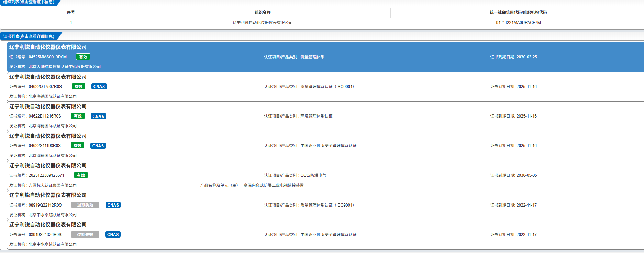644x253 pixels.
Task: Open certificate number 04622Q17507R0S
Action: 45,87
